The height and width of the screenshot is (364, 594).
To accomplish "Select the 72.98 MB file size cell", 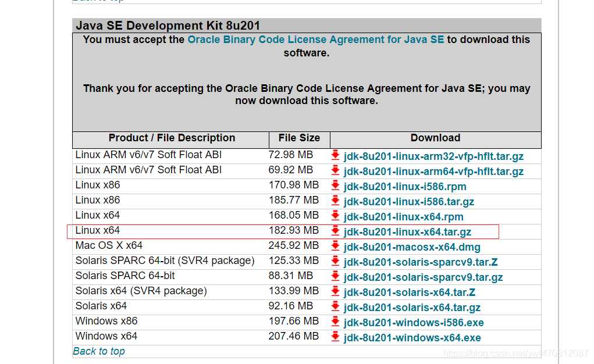I will pos(291,155).
